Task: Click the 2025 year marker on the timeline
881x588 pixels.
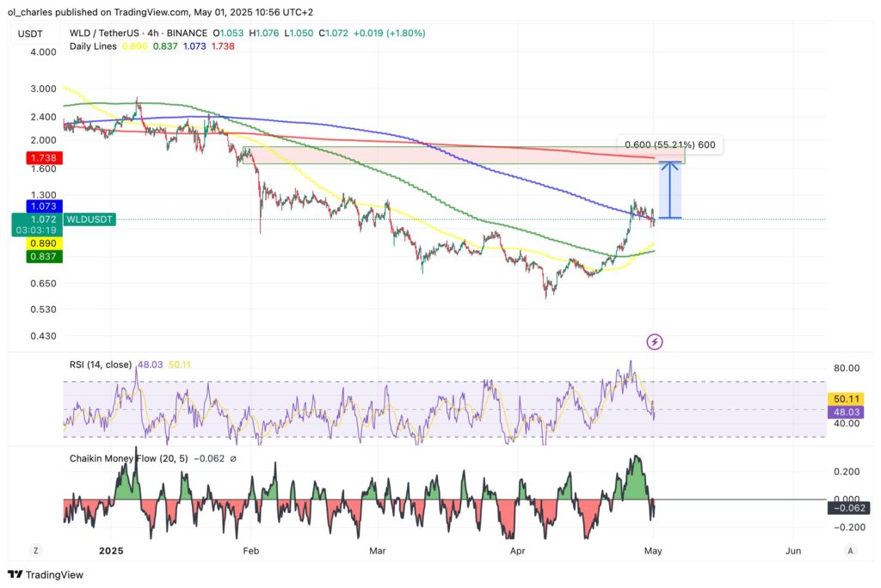Action: (x=110, y=551)
